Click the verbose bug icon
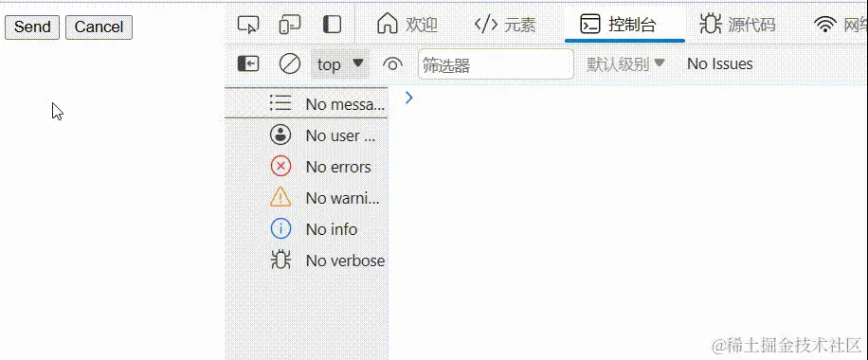The width and height of the screenshot is (868, 360). (x=280, y=260)
